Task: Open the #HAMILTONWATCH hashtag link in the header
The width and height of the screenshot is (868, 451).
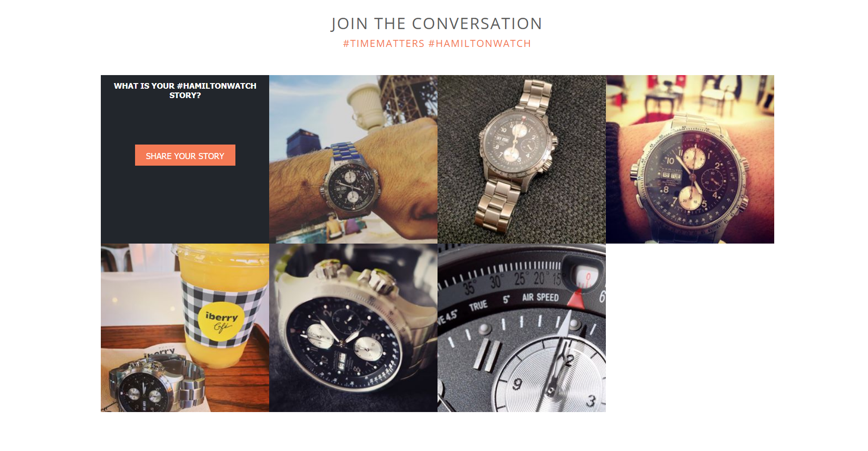Action: 479,44
